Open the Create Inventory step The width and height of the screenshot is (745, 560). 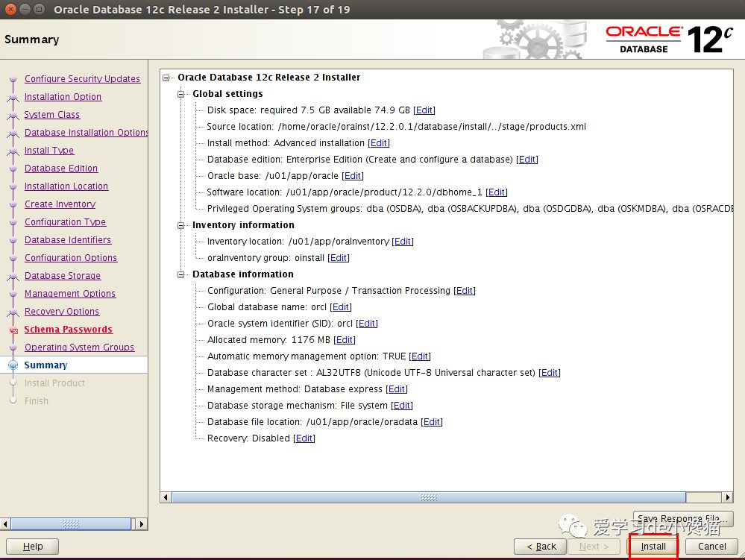point(60,204)
